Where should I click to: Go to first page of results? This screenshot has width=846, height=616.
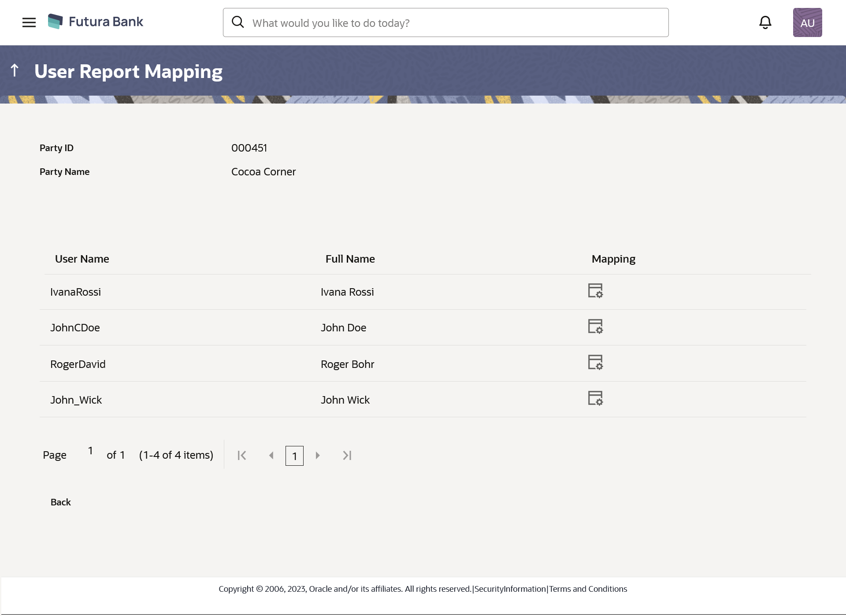[x=242, y=456]
